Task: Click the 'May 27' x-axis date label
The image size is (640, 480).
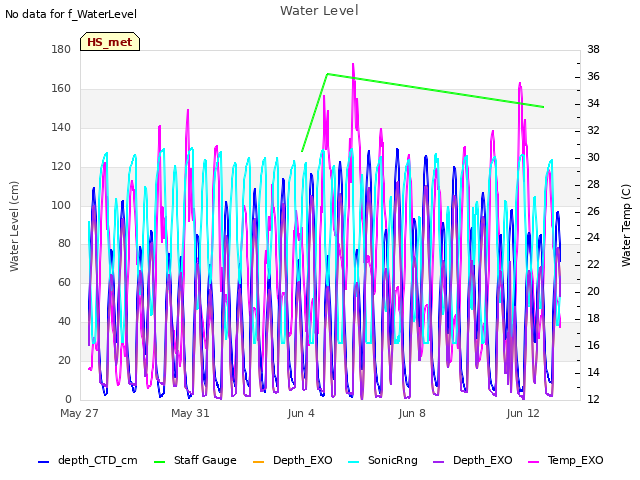Action: (79, 413)
